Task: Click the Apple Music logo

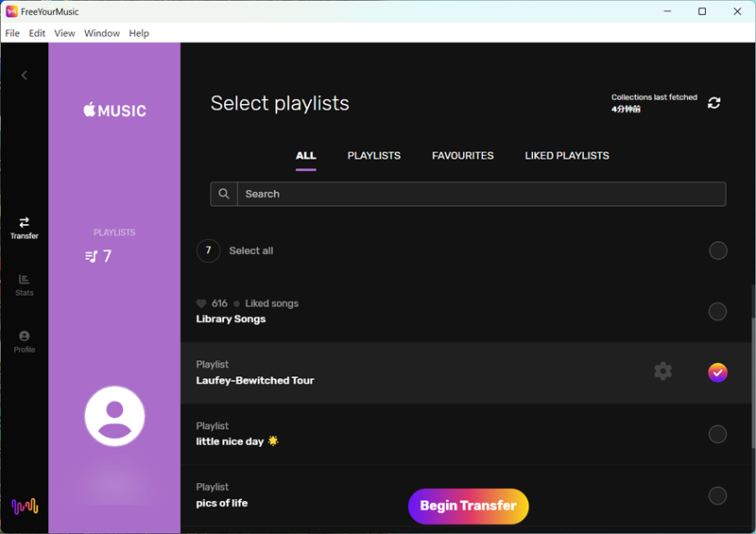Action: (x=114, y=111)
